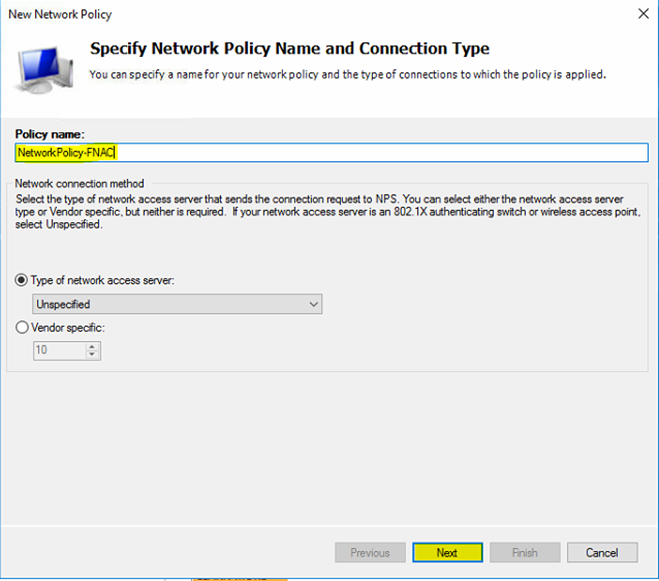
Task: Select Type of network access server radio
Action: coord(22,281)
